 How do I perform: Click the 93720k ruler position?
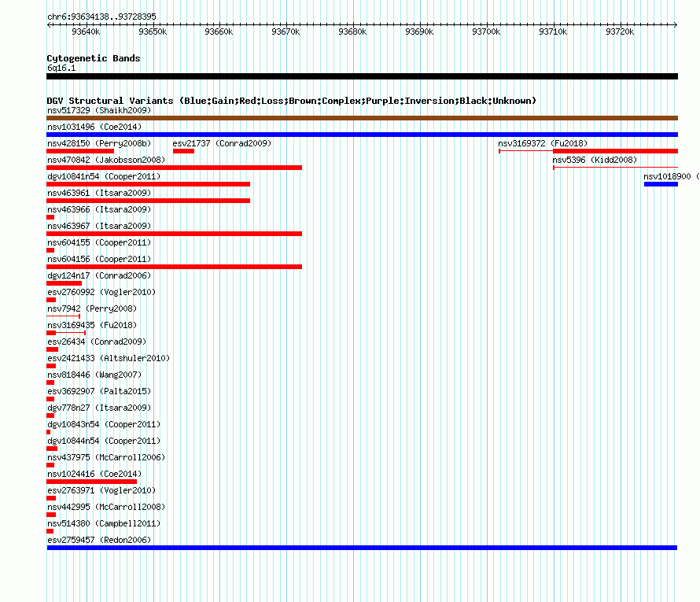pos(620,31)
